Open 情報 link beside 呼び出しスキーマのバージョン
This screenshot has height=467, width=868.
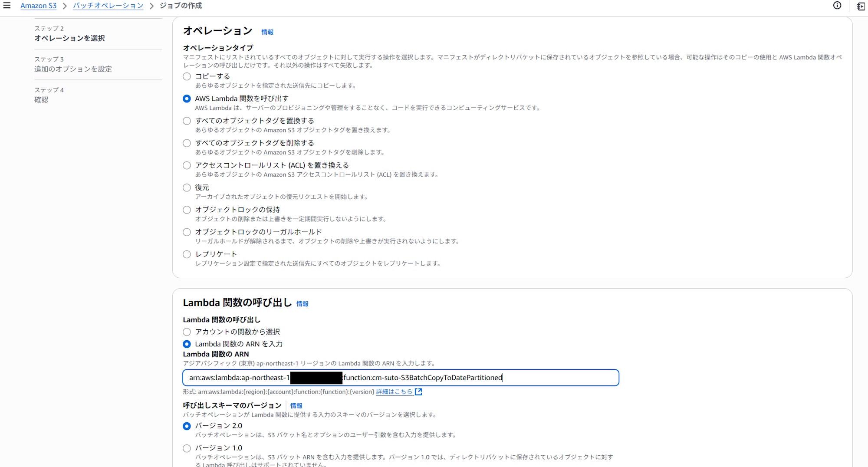296,405
